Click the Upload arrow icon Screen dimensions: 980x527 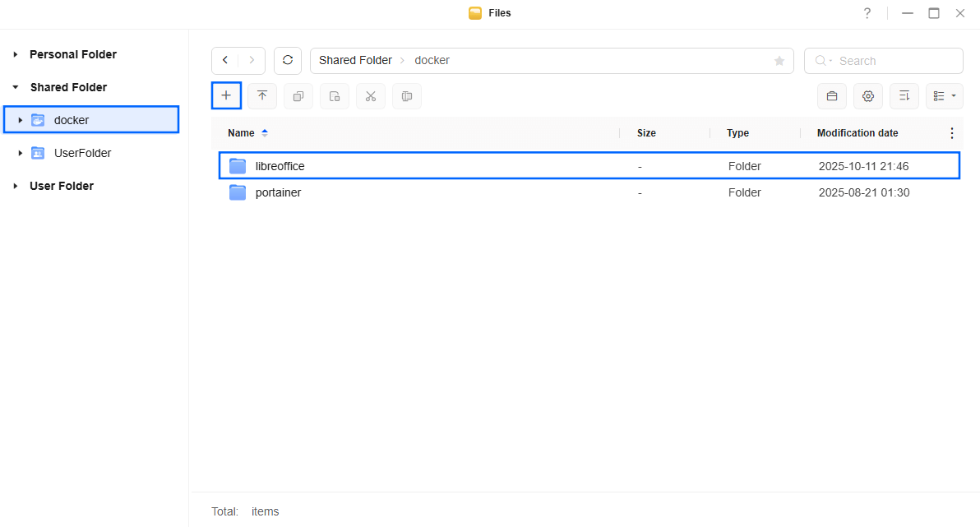(x=262, y=96)
